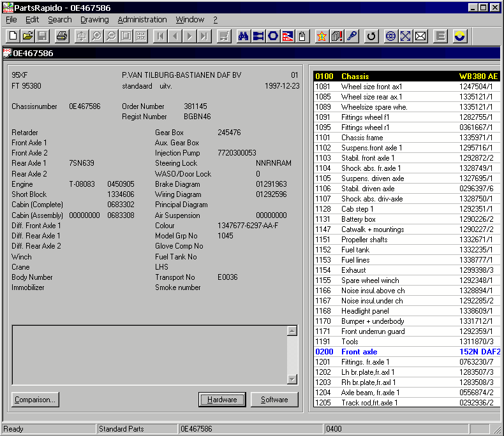The height and width of the screenshot is (436, 504).
Task: Click the Software button
Action: tap(274, 400)
